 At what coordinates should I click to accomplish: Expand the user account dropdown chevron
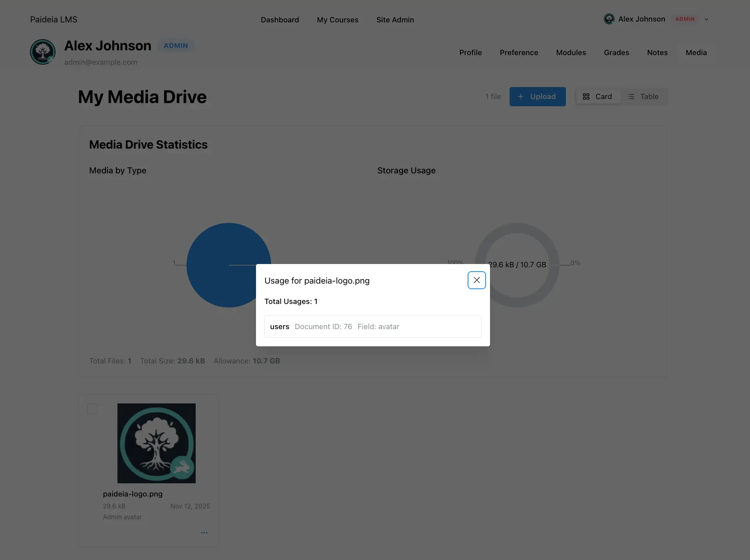tap(706, 19)
